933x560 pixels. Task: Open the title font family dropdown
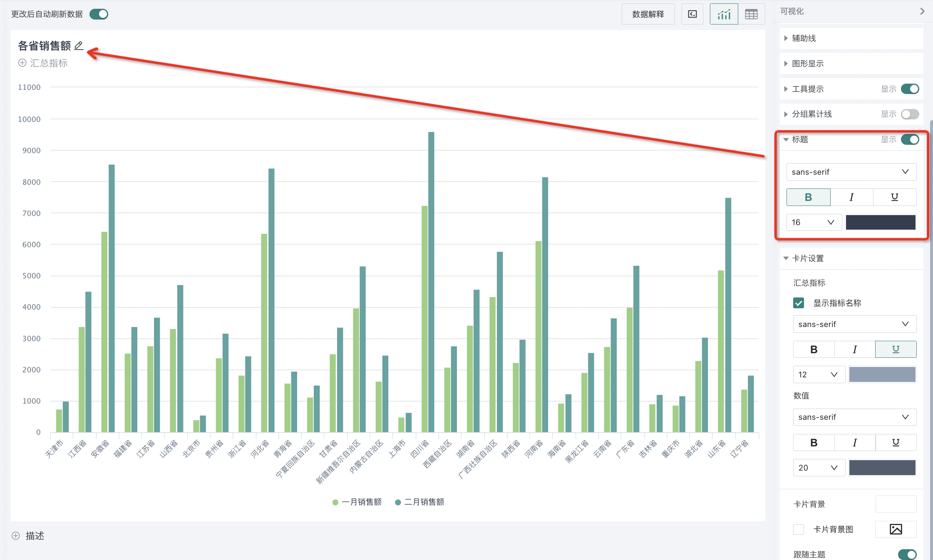click(851, 172)
